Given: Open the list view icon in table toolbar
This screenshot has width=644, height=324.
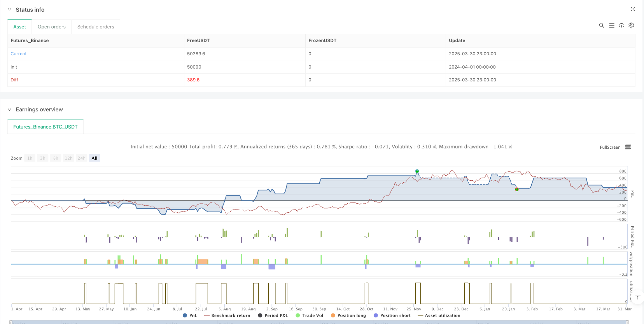Looking at the screenshot, I should click(x=612, y=25).
